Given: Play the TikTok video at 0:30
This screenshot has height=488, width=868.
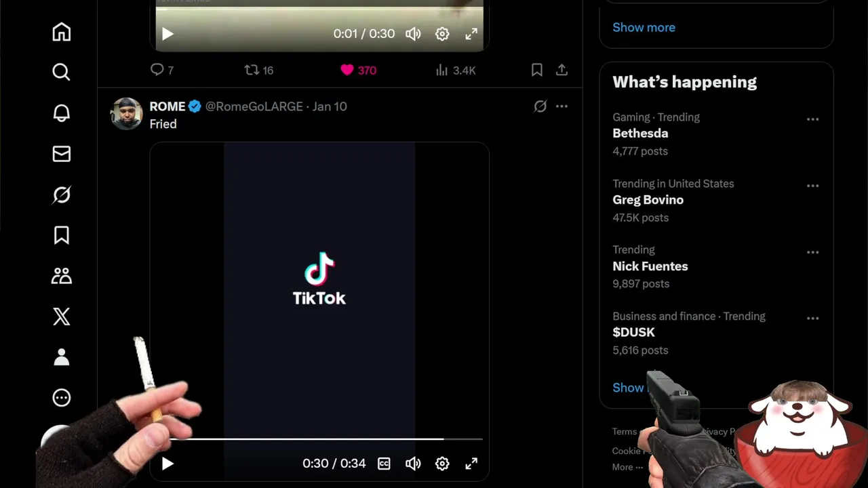Looking at the screenshot, I should click(x=167, y=464).
